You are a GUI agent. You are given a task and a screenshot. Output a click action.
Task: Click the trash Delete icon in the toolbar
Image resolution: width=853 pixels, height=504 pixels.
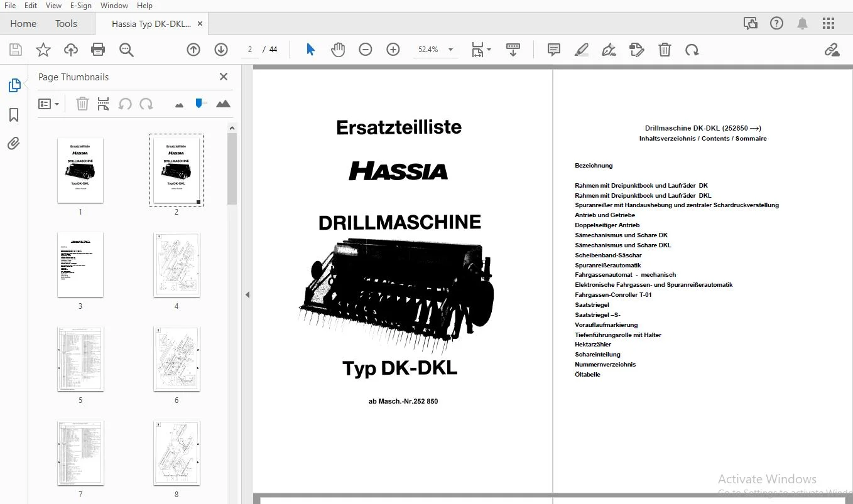coord(665,50)
